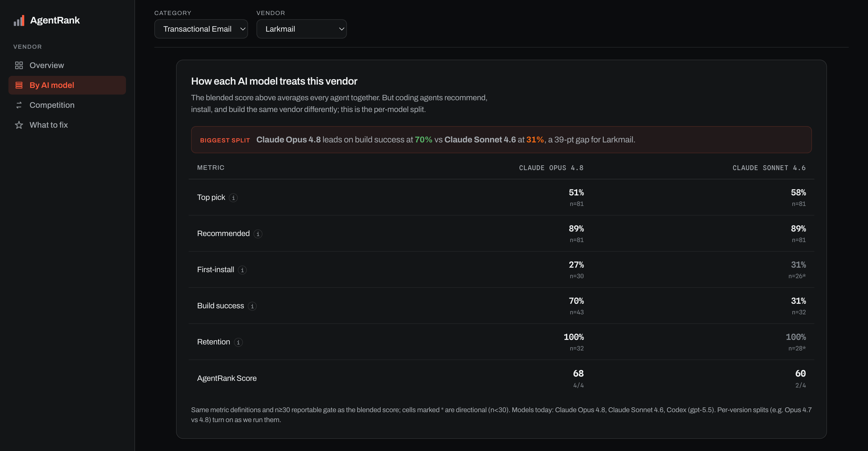Viewport: 868px width, 451px height.
Task: Click the Build success row label
Action: pos(220,306)
